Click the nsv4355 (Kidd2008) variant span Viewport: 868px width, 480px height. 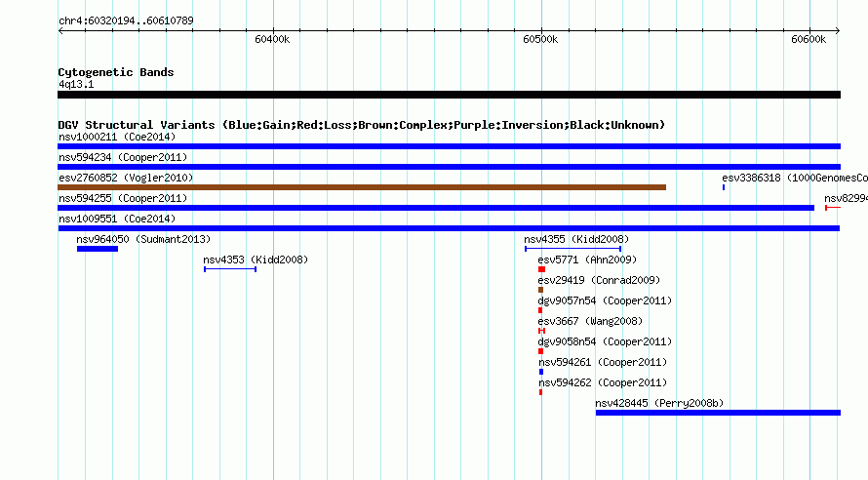click(572, 249)
